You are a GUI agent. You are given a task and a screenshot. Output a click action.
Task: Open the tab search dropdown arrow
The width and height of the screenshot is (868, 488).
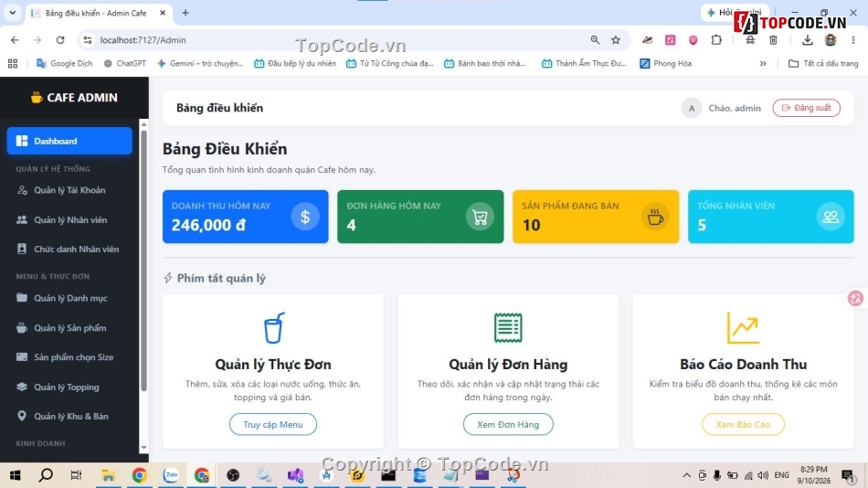click(x=12, y=13)
